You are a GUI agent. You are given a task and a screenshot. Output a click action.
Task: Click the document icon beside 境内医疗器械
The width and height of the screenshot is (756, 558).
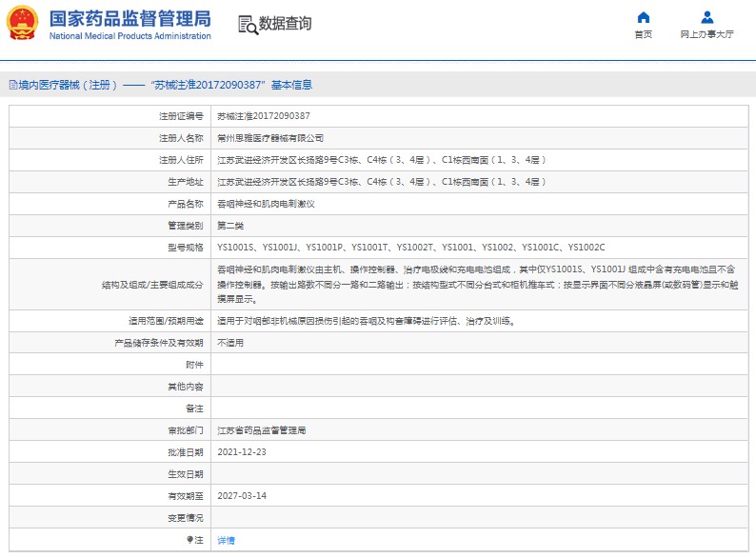[x=13, y=86]
